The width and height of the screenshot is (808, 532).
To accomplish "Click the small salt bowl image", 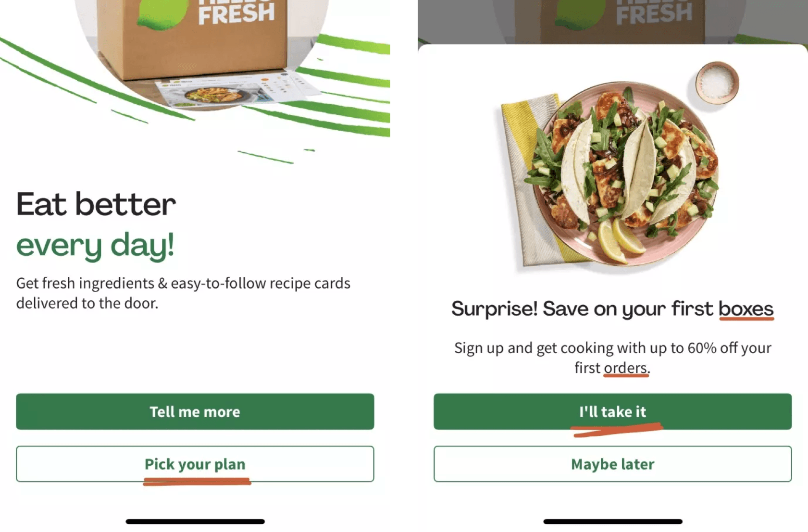I will 717,83.
